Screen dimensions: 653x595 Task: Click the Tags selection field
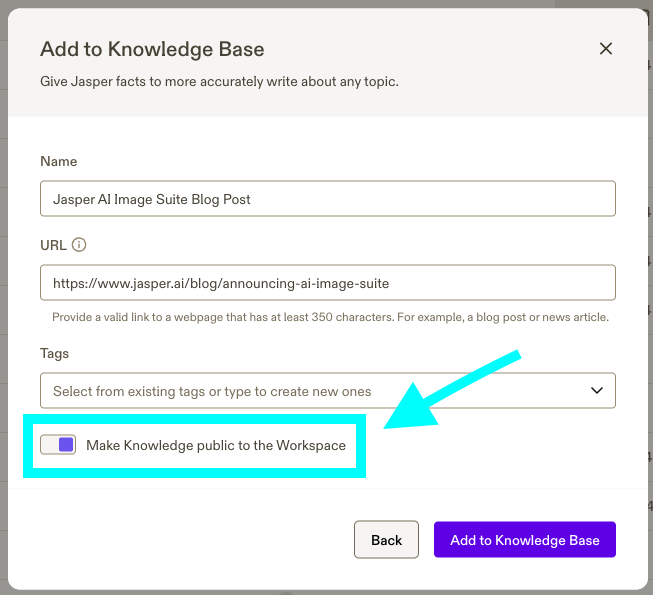(328, 391)
